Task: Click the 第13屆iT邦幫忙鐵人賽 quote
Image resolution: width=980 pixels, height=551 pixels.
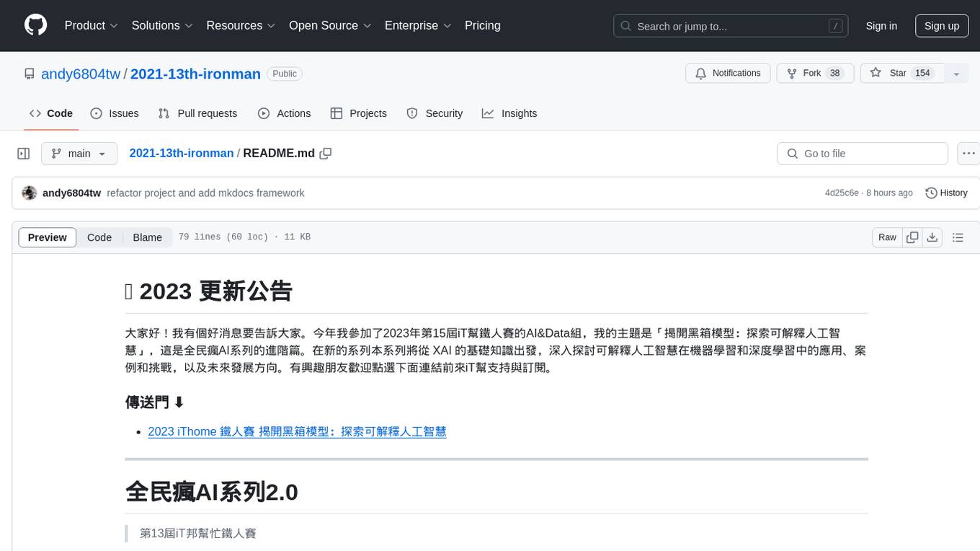Action: (198, 533)
